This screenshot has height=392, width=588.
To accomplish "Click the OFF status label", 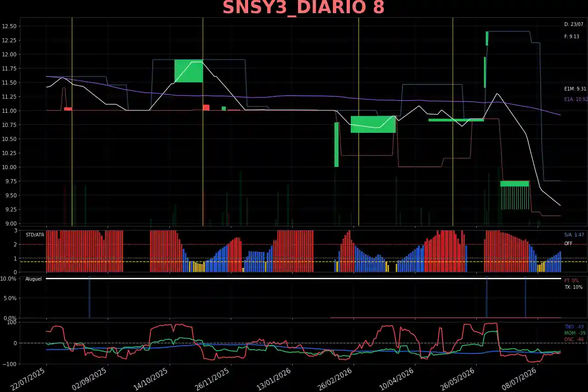I will point(568,243).
